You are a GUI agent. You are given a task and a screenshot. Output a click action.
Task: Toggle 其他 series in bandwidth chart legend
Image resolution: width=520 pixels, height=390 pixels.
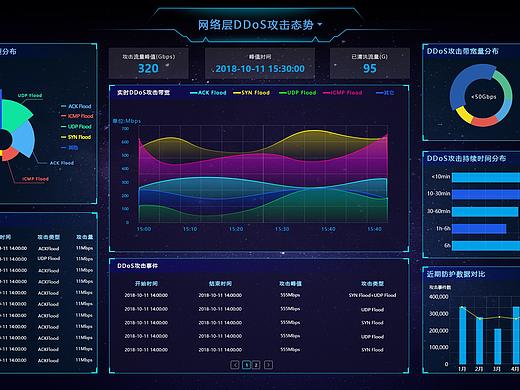tap(385, 93)
